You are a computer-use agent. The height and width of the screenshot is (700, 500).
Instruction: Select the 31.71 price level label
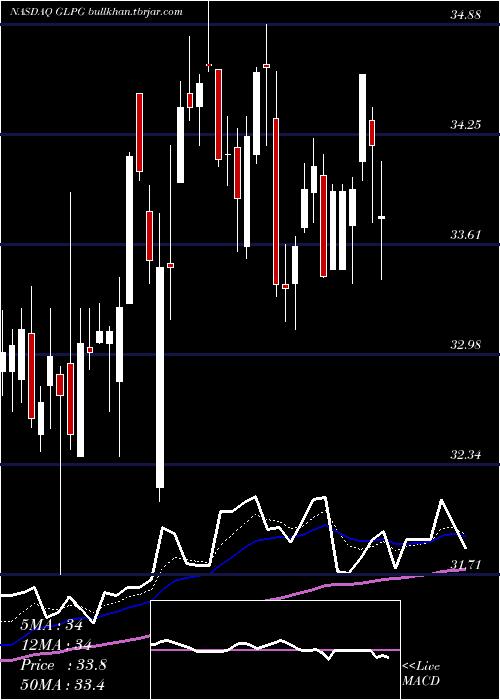(465, 565)
